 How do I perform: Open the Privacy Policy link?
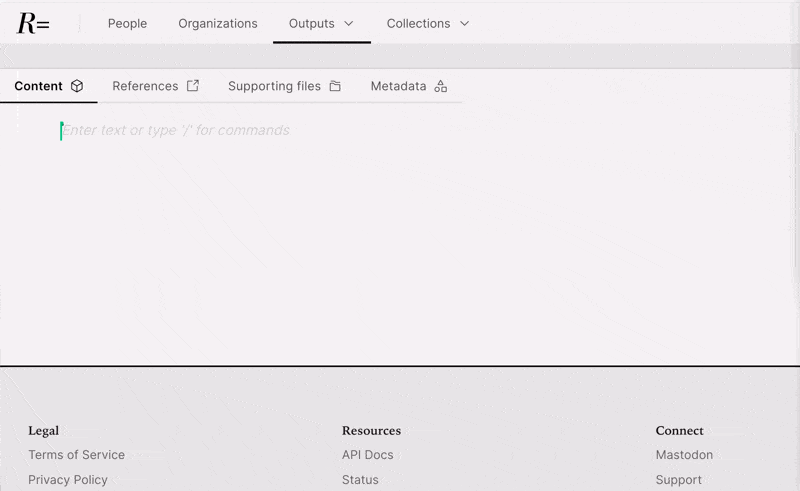click(68, 480)
